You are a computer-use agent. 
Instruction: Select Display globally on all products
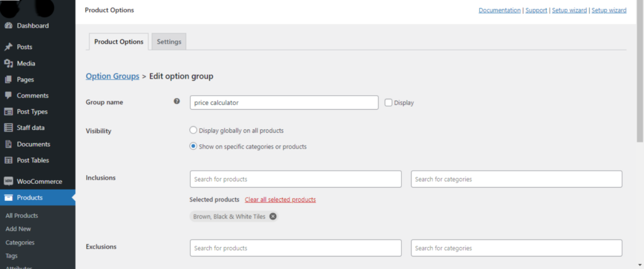point(194,130)
